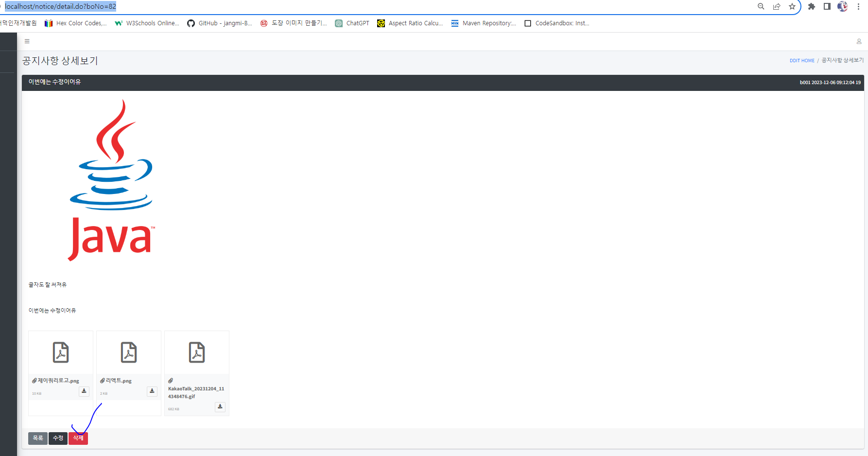This screenshot has width=868, height=456.
Task: Click the Java logo image
Action: tap(111, 180)
